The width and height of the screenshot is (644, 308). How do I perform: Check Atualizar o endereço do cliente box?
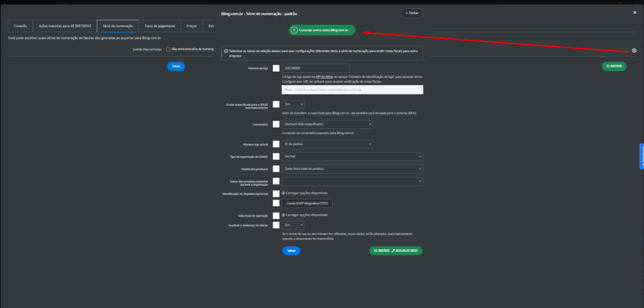coord(276,225)
